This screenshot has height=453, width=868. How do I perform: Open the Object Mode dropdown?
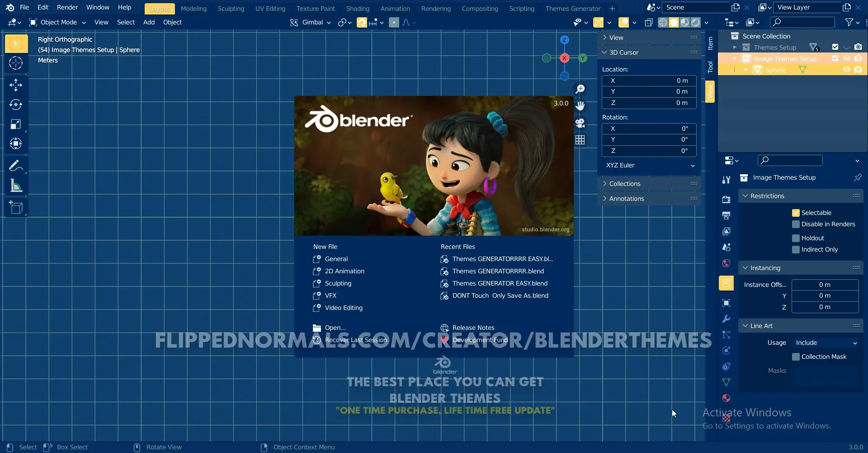pyautogui.click(x=57, y=22)
